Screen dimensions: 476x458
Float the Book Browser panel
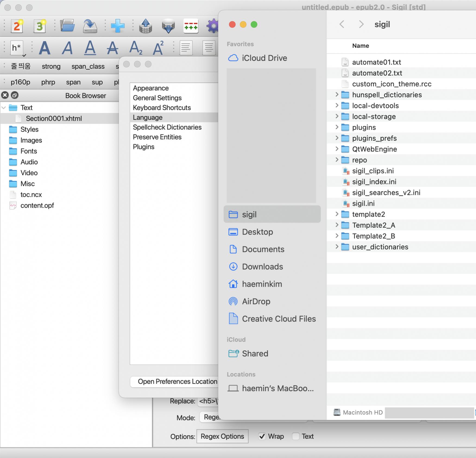click(15, 95)
